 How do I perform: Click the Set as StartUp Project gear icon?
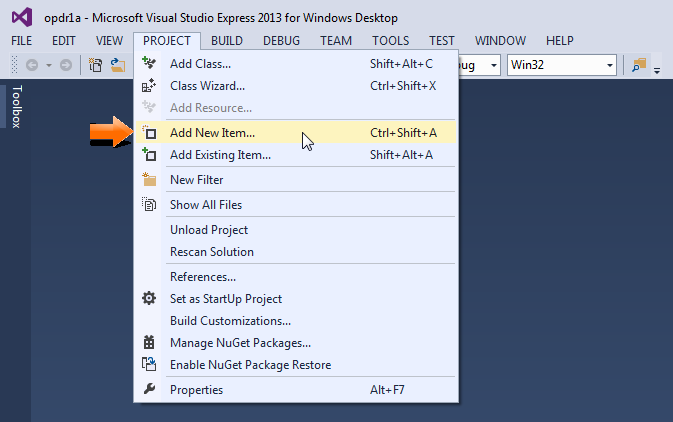[150, 298]
